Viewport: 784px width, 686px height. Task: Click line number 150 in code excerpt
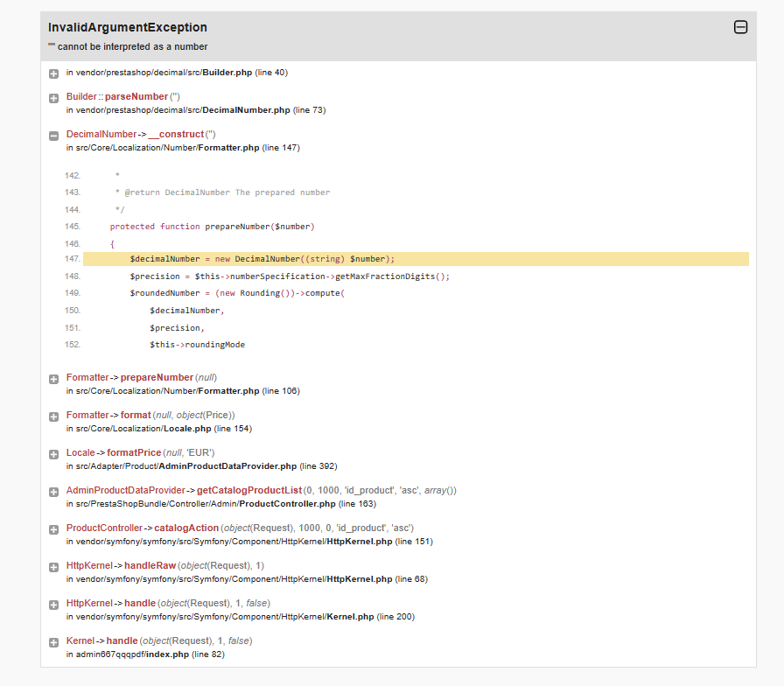(x=73, y=311)
